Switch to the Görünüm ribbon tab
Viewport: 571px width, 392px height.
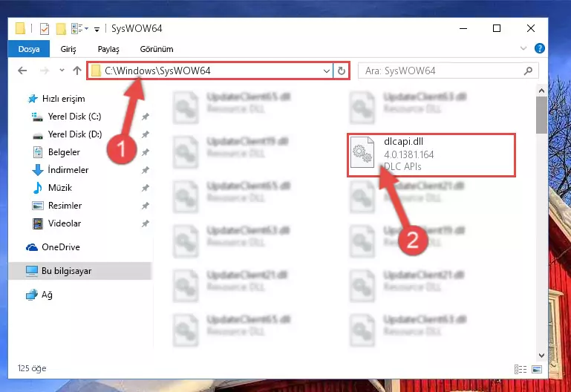pos(157,49)
